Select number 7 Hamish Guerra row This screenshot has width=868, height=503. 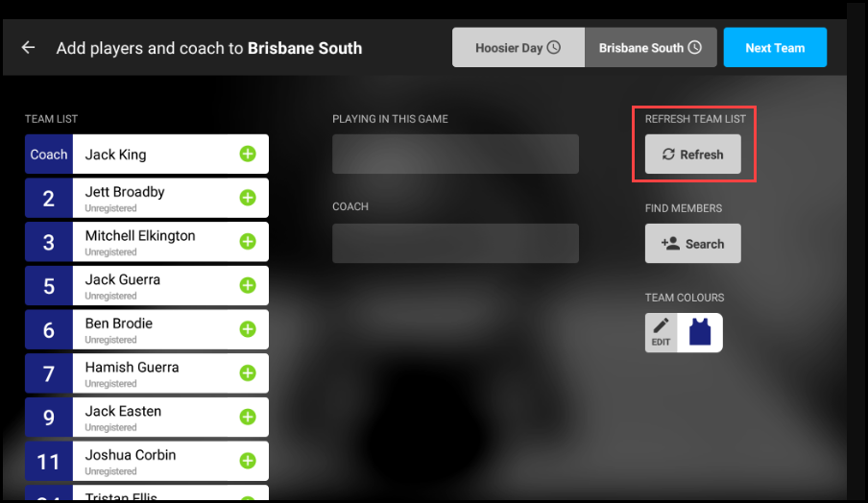pyautogui.click(x=147, y=373)
